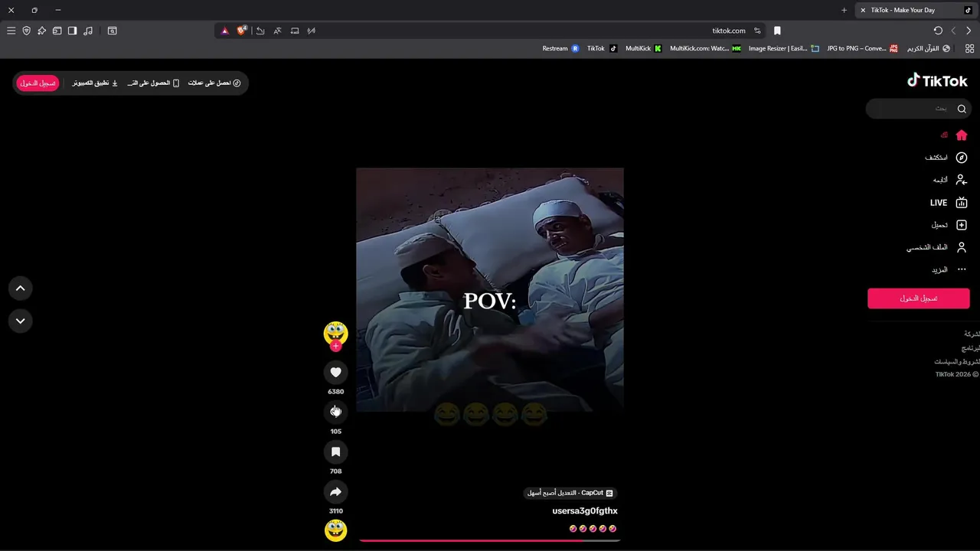Open the Brave Shields lion icon
Viewport: 980px width, 551px height.
tap(242, 31)
